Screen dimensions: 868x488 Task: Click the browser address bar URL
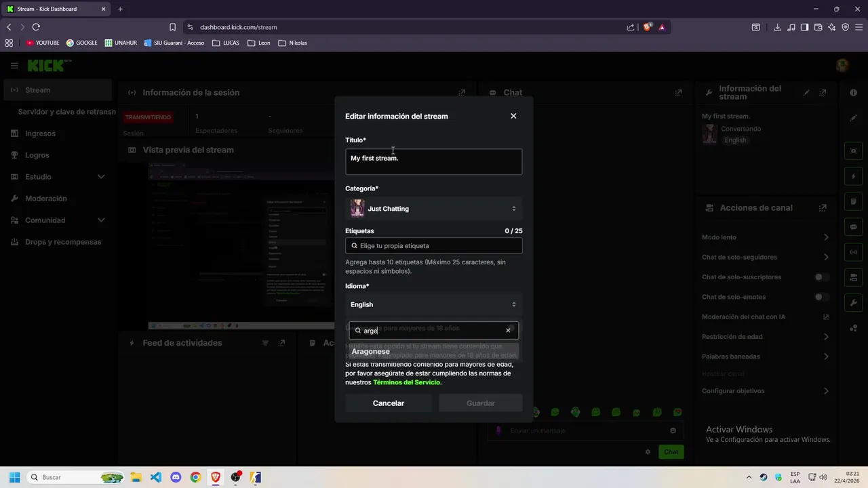tap(238, 27)
